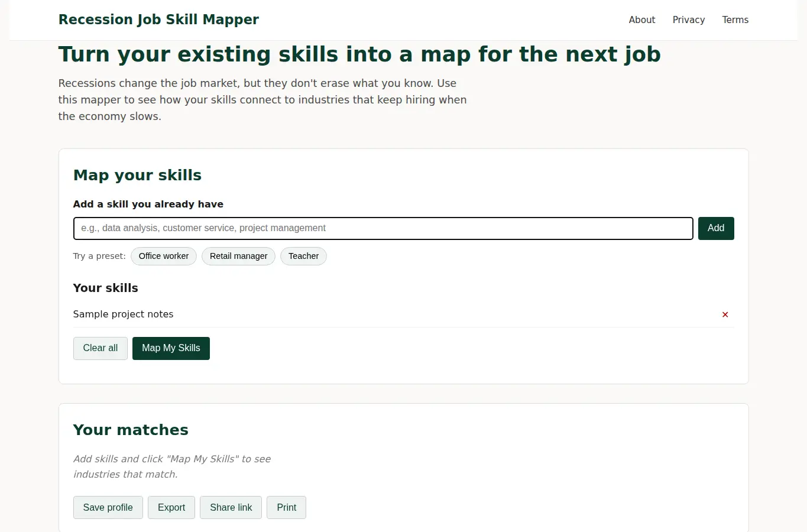Click the "Try a preset:" label
The height and width of the screenshot is (532, 807).
[99, 256]
